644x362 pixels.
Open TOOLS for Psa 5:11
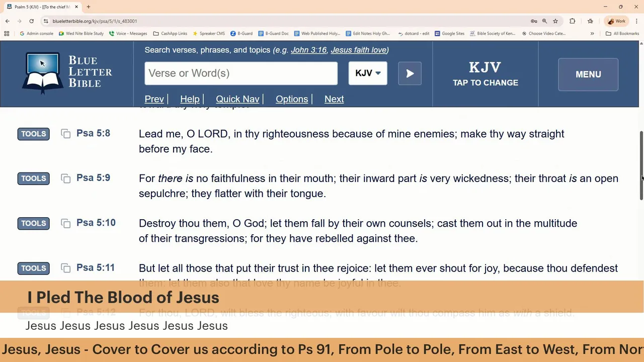tap(34, 268)
